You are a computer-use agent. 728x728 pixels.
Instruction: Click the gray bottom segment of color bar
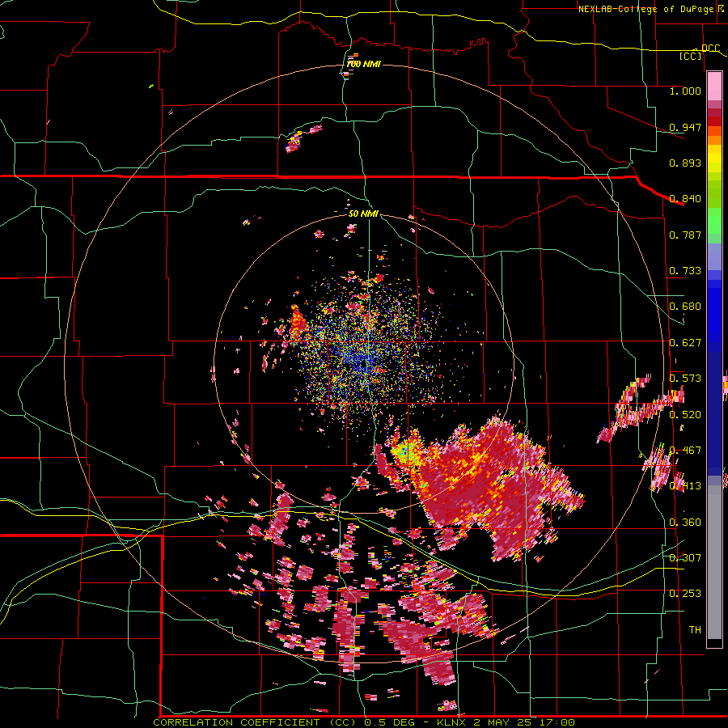coord(714,562)
